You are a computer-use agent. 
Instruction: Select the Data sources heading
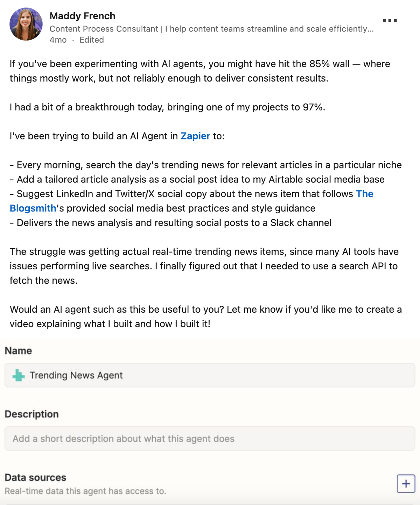click(x=35, y=477)
